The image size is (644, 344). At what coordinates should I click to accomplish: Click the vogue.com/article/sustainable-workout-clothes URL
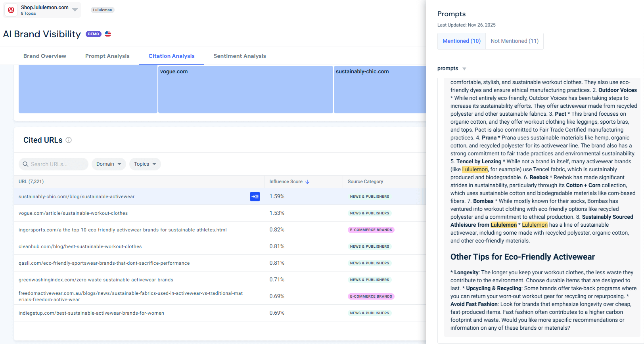click(x=73, y=213)
